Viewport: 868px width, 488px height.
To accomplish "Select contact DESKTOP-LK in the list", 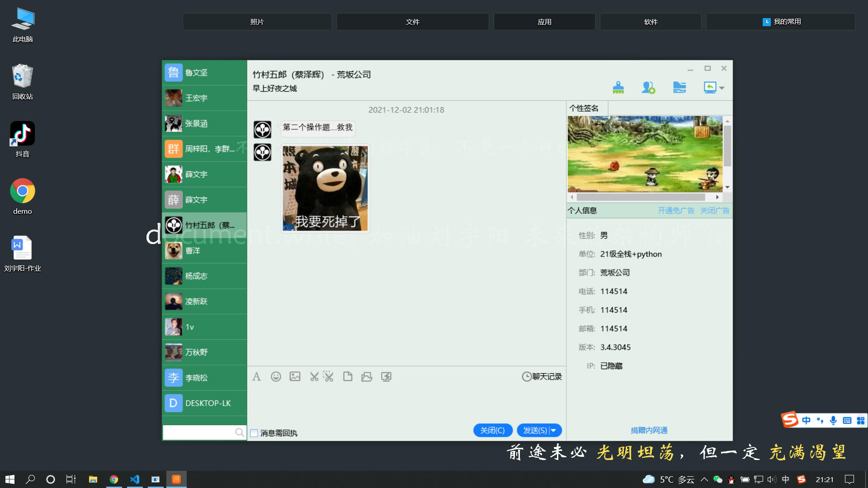I will coord(204,403).
